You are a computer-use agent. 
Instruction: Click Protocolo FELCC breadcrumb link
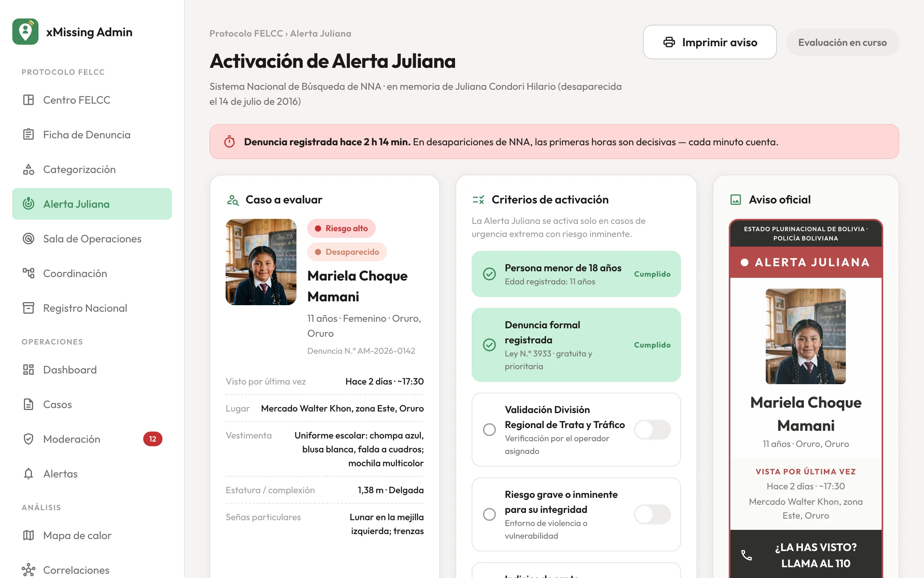(x=246, y=34)
